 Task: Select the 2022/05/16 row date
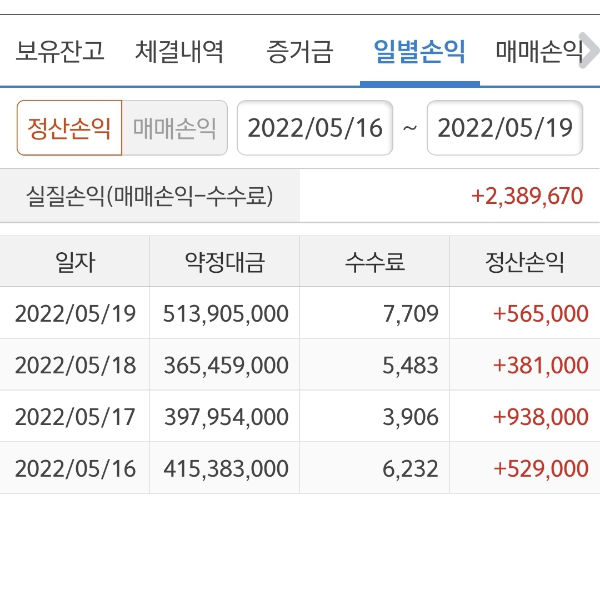click(75, 468)
